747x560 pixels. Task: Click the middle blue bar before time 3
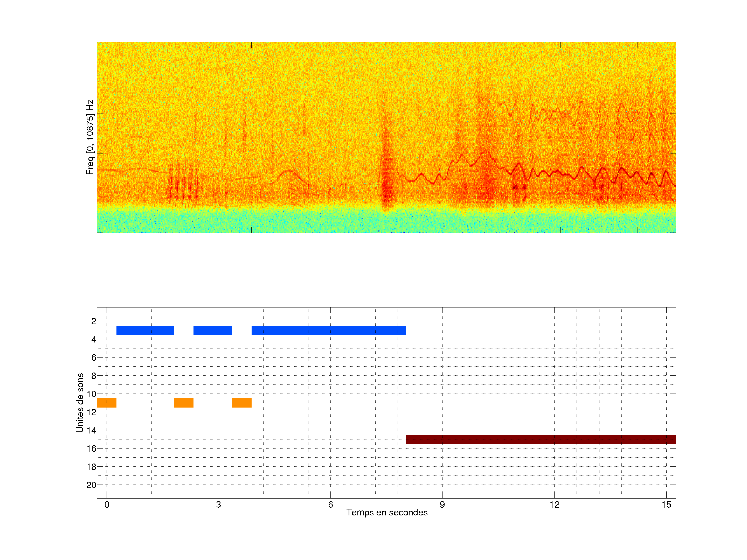[212, 330]
